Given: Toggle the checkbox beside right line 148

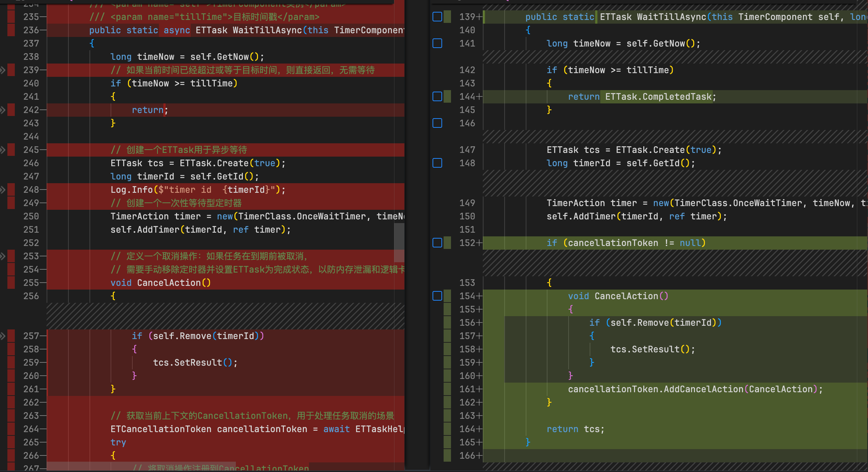Looking at the screenshot, I should point(437,163).
